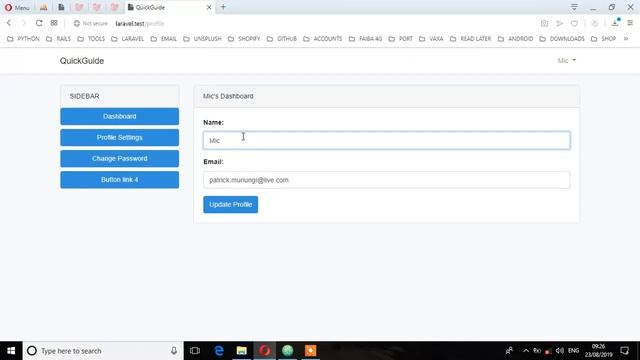Image resolution: width=640 pixels, height=360 pixels.
Task: Open the Action Center notifications icon
Action: (624, 351)
